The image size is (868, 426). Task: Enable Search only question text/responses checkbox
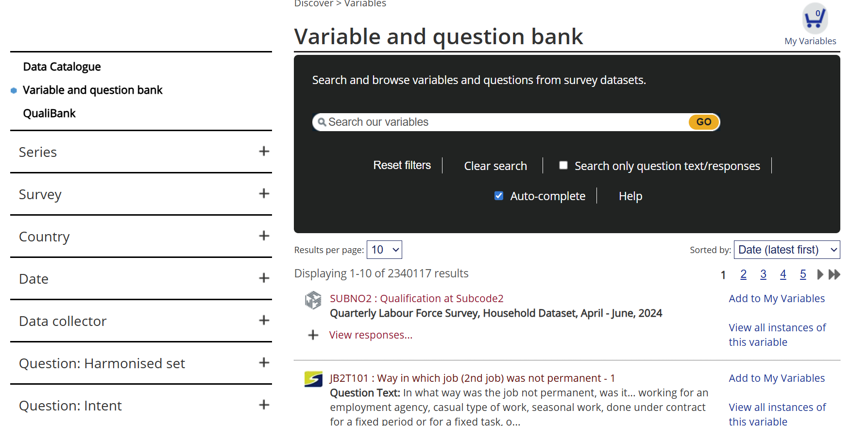tap(563, 166)
